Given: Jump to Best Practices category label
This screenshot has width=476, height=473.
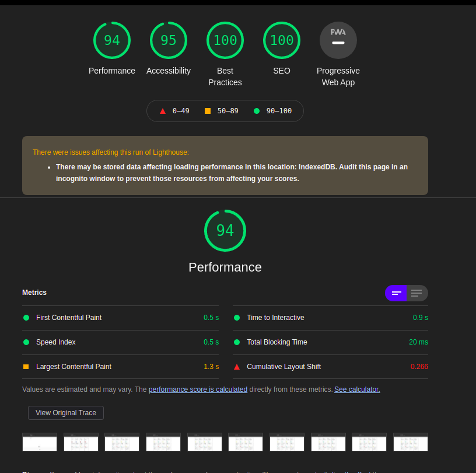Looking at the screenshot, I should (x=225, y=76).
